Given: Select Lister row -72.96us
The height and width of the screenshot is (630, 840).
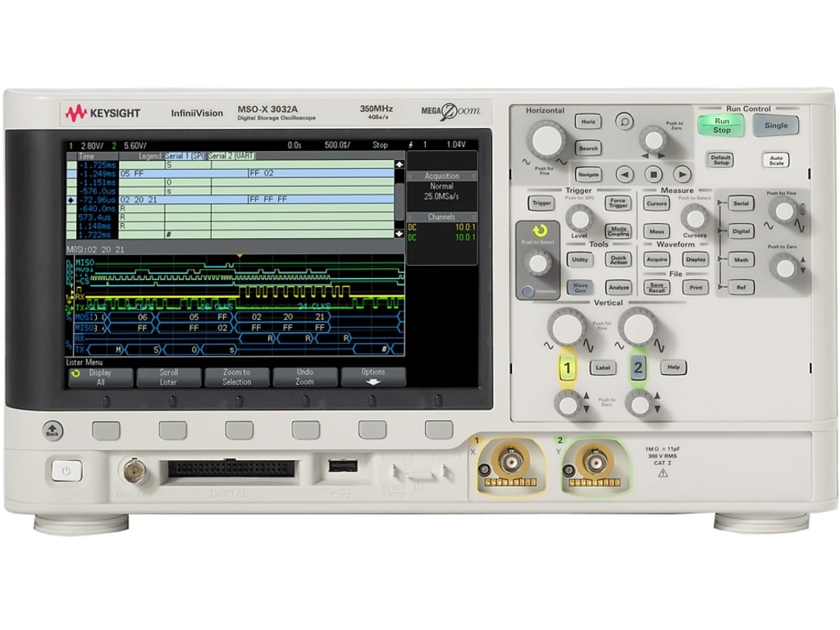Looking at the screenshot, I should [231, 200].
